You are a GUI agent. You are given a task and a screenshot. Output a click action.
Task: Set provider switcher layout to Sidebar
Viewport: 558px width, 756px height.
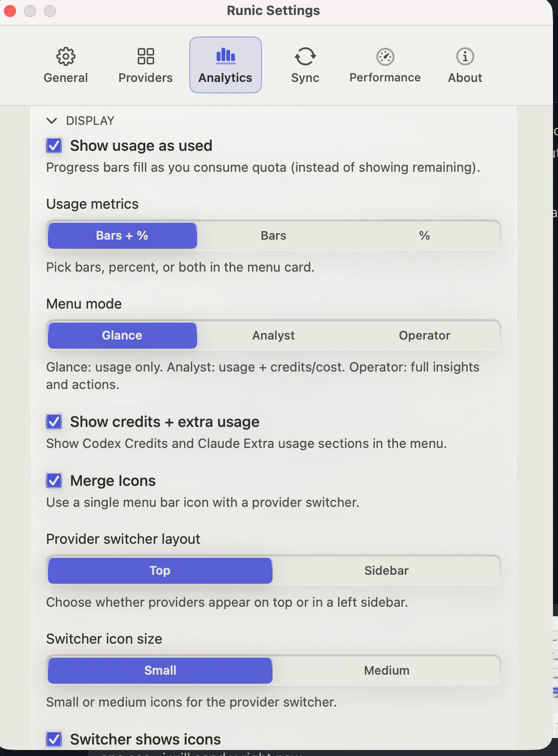[x=387, y=571]
